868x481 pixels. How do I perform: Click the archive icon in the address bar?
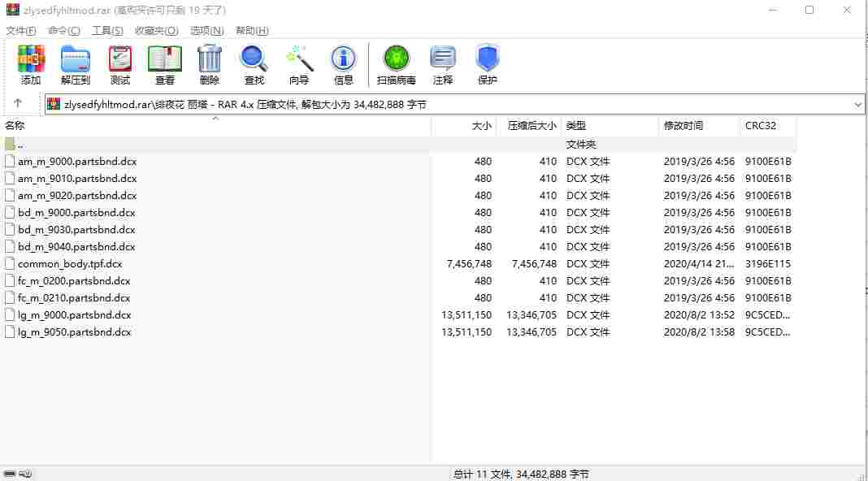[54, 104]
